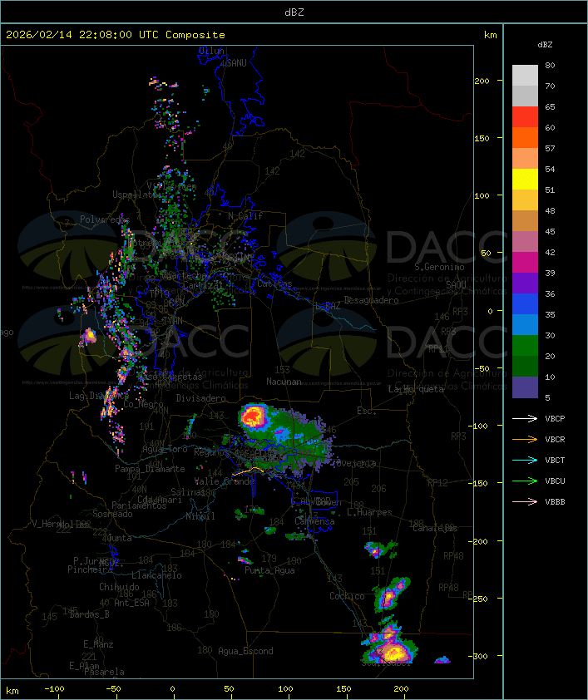Pick the purple 36-39 dBZ legend swatch
This screenshot has height=700, width=588.
pos(525,283)
